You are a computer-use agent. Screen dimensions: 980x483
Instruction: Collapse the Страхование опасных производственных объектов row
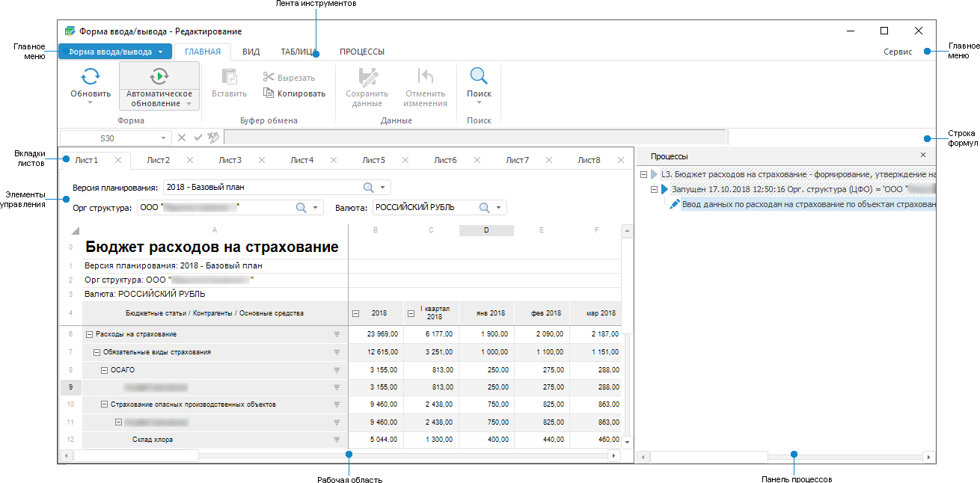(104, 404)
